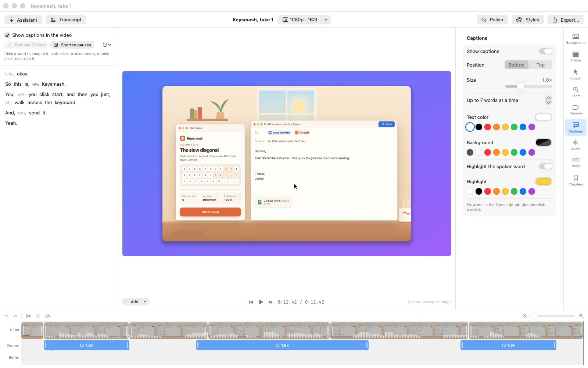Open the Styles button
The height and width of the screenshot is (368, 588).
tap(528, 20)
